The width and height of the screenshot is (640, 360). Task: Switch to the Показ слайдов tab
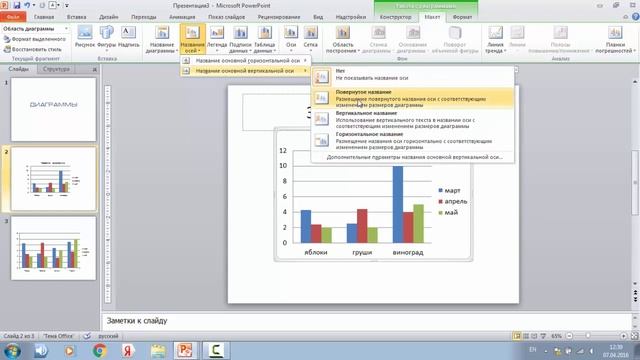227,17
